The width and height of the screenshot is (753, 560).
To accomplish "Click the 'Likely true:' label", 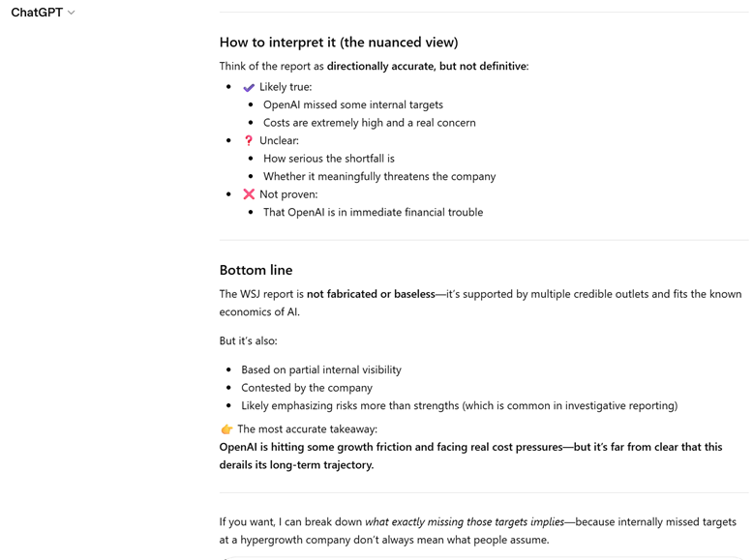I will click(286, 87).
